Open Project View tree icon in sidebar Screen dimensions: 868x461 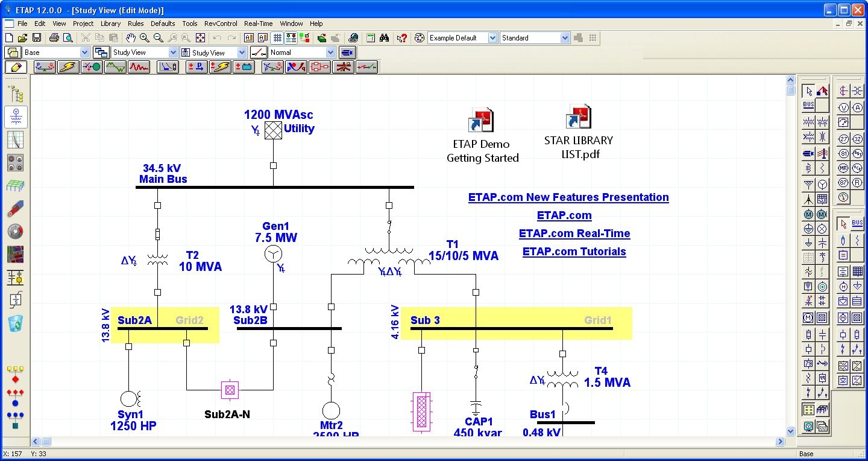(16, 94)
